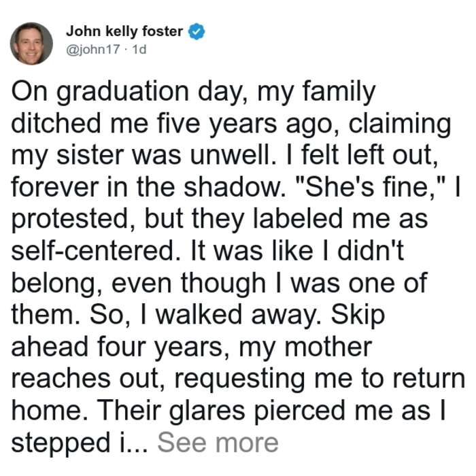Screen dimensions: 476x476
Task: Click the blue verified checkmark badge
Action: click(x=197, y=31)
